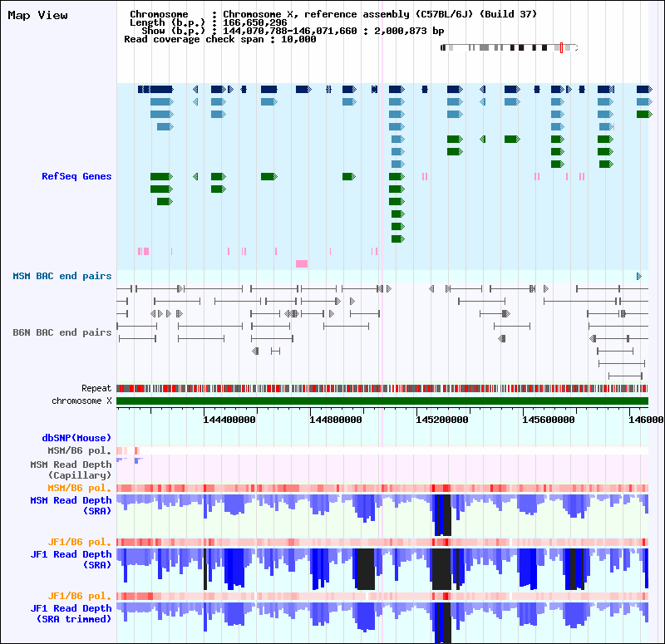Click the Read coverage check span value 10,000

[x=298, y=39]
